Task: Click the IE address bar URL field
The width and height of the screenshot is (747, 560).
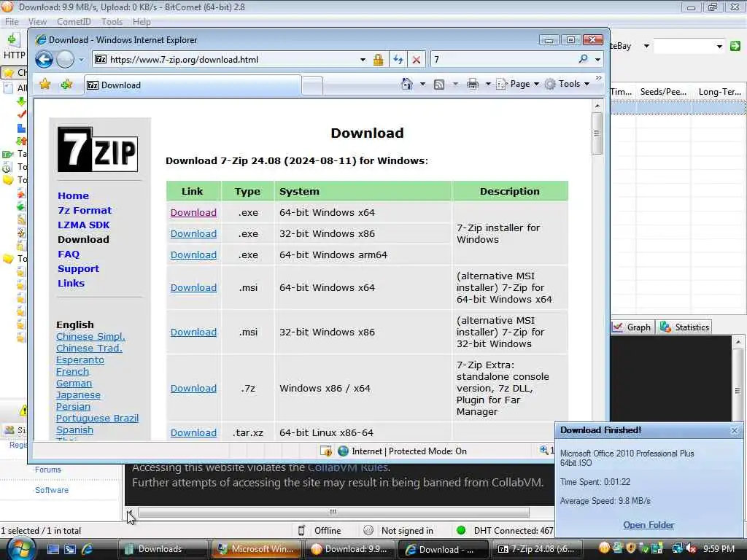Action: [x=231, y=60]
